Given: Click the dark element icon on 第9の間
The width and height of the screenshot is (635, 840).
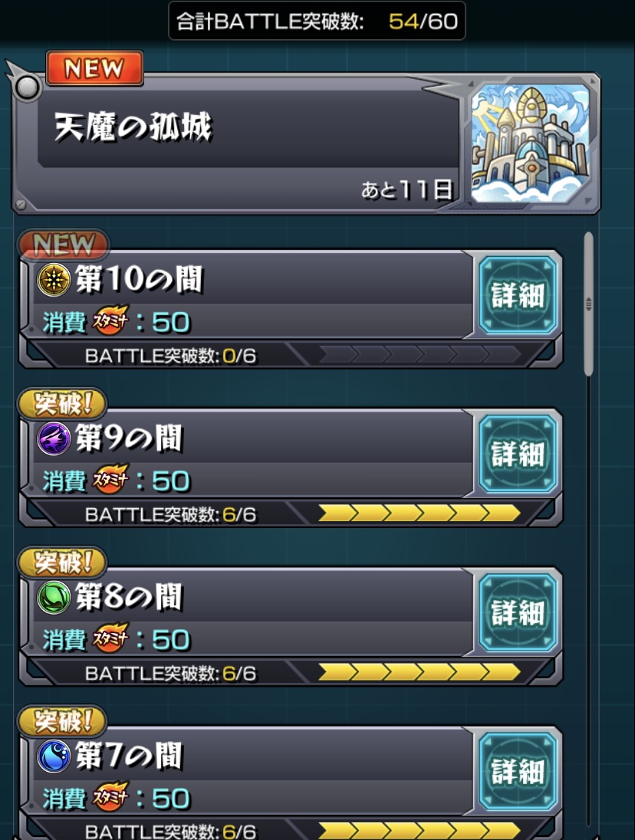Looking at the screenshot, I should pos(54,438).
